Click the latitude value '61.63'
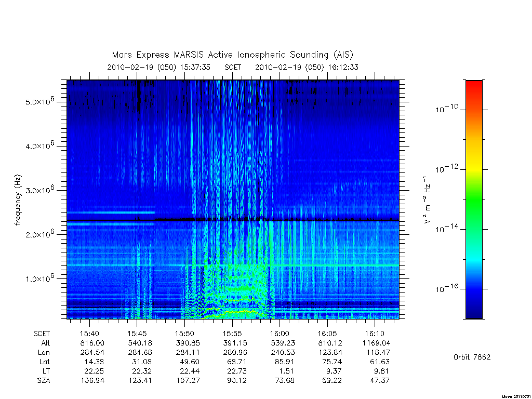 379,362
